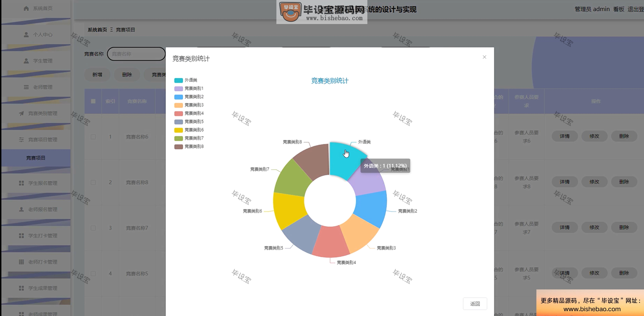This screenshot has height=316, width=644.
Task: Select 竞赛项目 submenu item in the sidebar
Action: (36, 158)
